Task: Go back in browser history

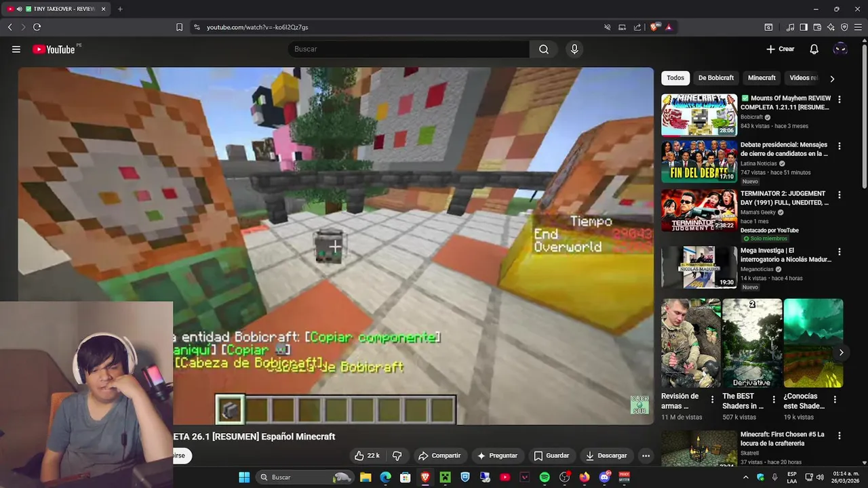Action: click(9, 27)
